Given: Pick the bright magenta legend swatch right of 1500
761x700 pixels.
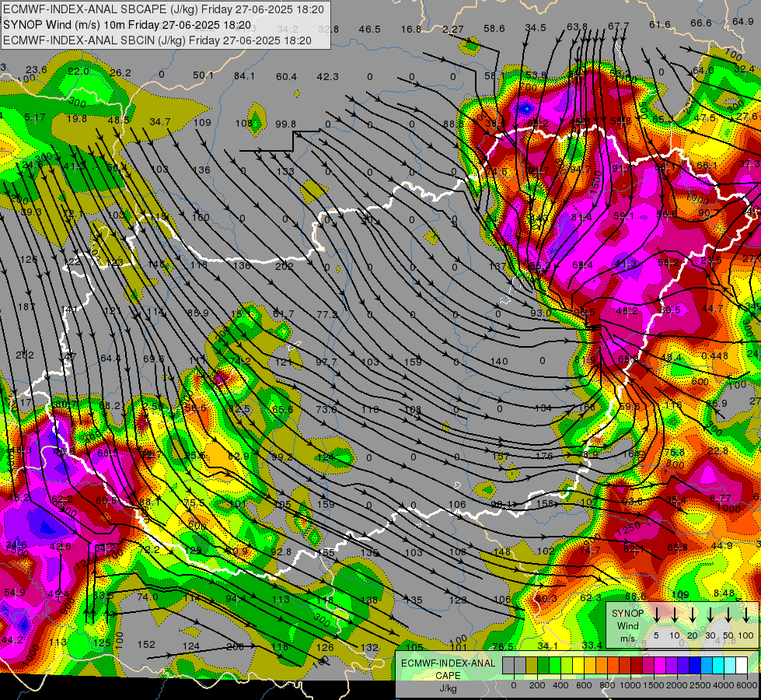Looking at the screenshot, I should (x=660, y=665).
